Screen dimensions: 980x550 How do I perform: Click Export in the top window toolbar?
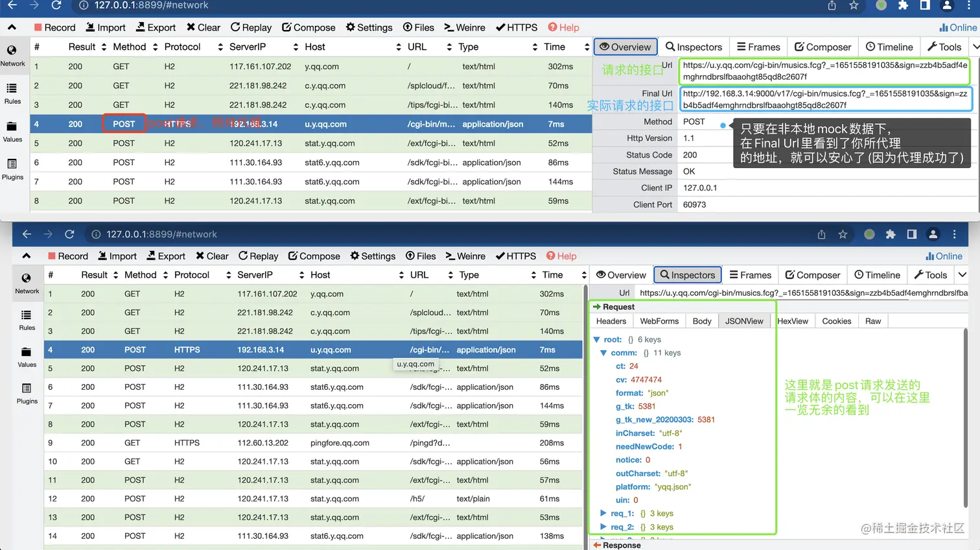coord(156,27)
